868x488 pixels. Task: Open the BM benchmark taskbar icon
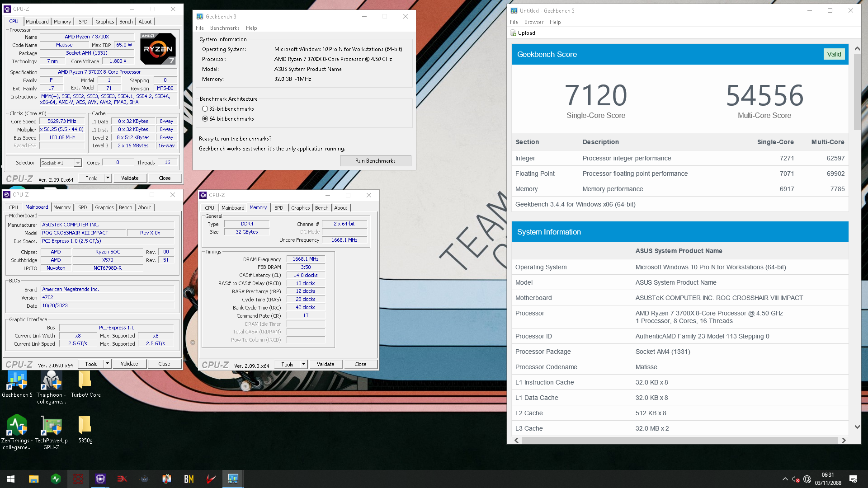click(189, 479)
